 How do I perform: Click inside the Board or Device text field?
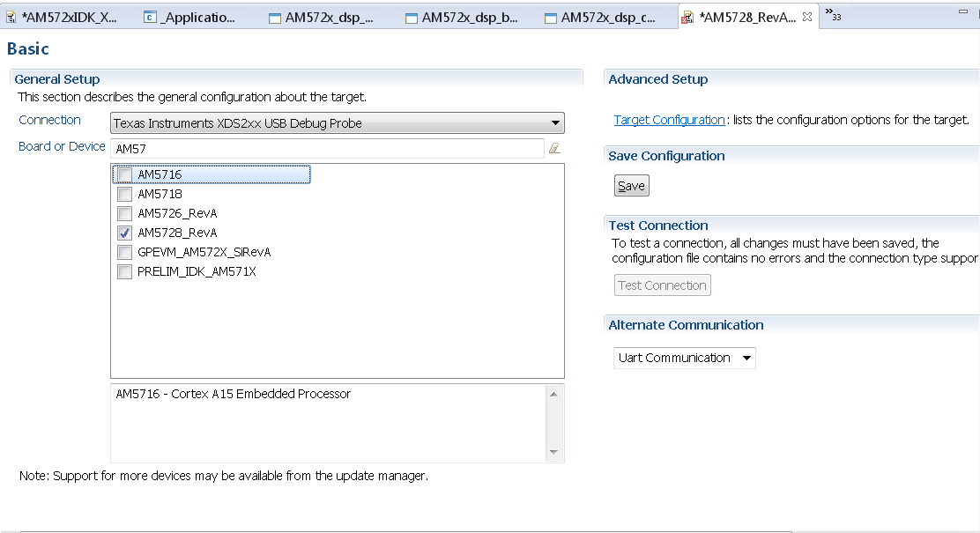tap(326, 148)
